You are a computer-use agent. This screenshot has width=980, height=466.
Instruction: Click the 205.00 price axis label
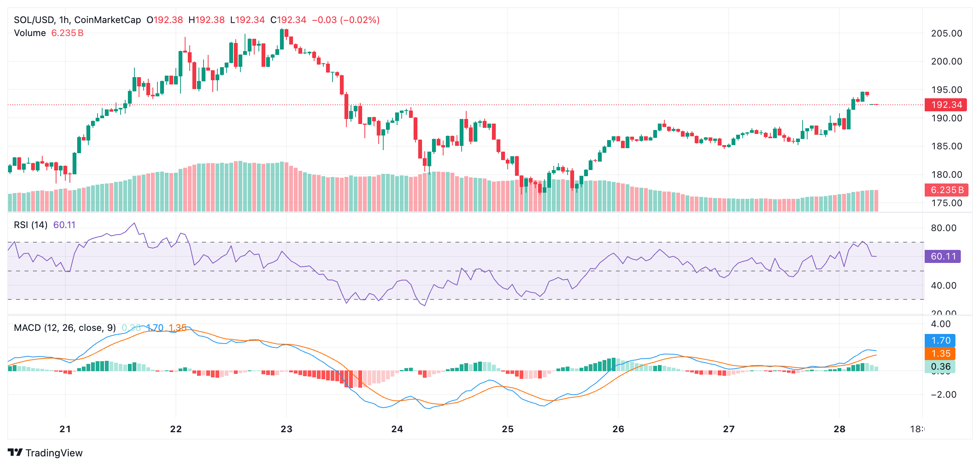(x=947, y=33)
